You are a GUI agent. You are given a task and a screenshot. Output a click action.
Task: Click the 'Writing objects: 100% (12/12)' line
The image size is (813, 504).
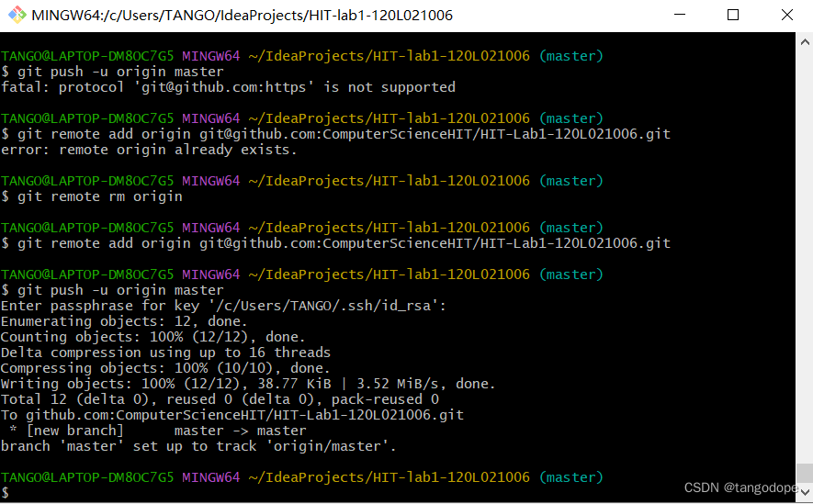(x=248, y=384)
